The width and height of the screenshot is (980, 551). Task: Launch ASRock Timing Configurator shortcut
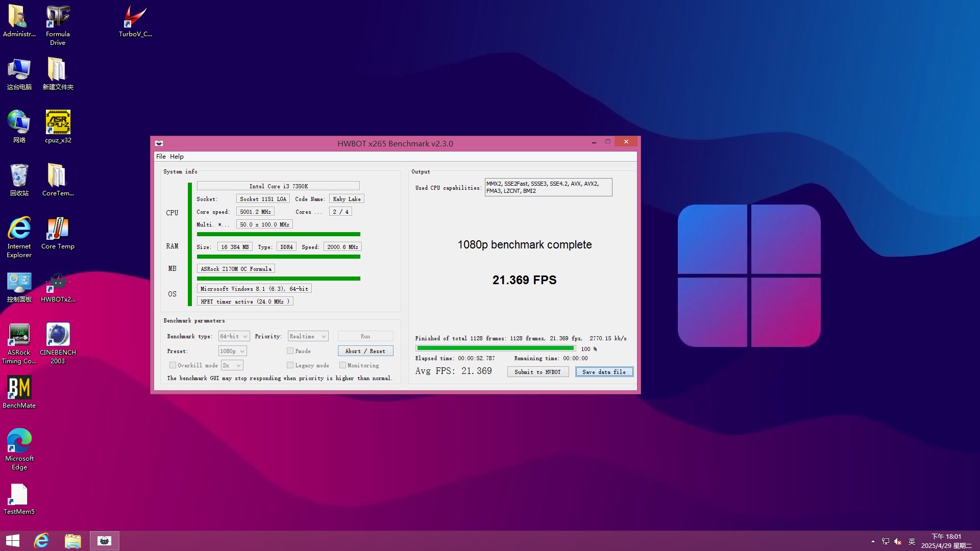[19, 343]
